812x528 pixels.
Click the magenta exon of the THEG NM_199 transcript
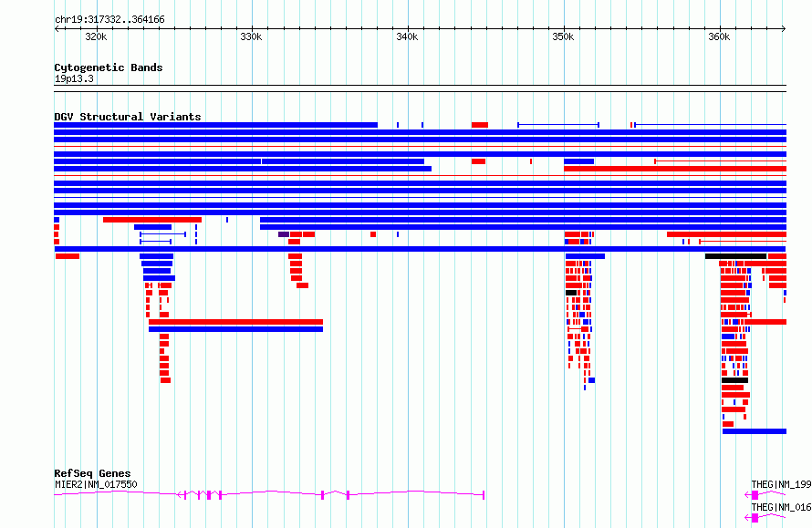click(x=755, y=495)
